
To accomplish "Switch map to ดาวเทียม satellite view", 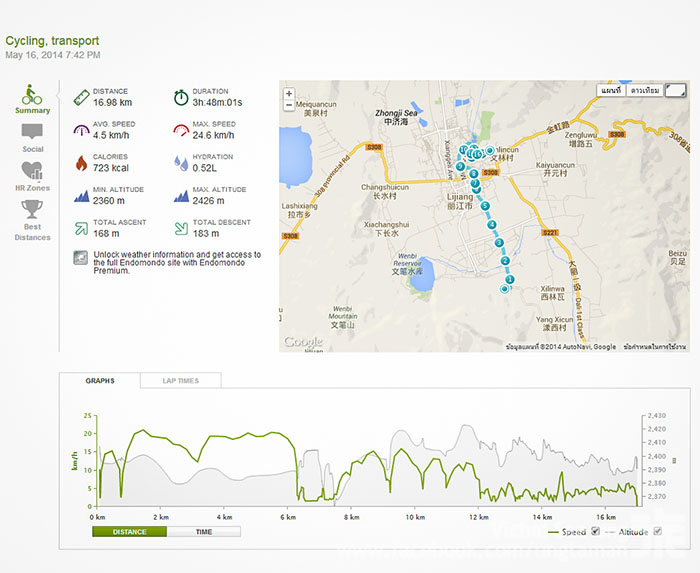I will pos(645,91).
